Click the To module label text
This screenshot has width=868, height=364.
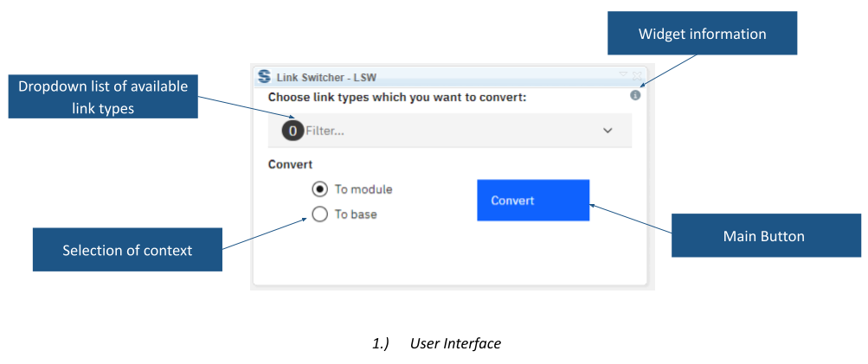click(363, 189)
